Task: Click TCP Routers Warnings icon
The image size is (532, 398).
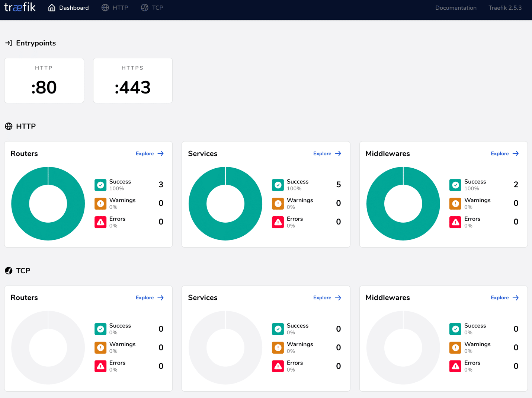Action: click(x=100, y=347)
